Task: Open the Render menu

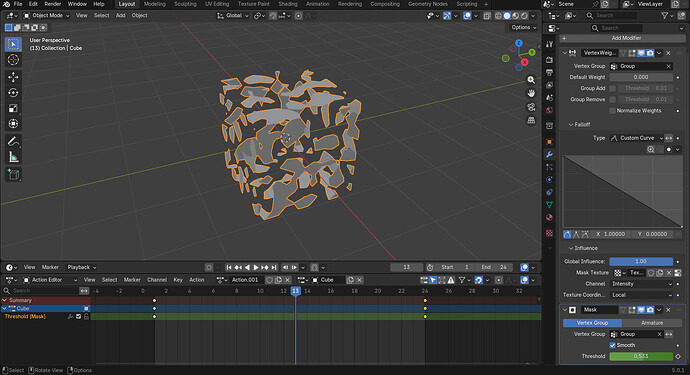Action: (x=53, y=4)
